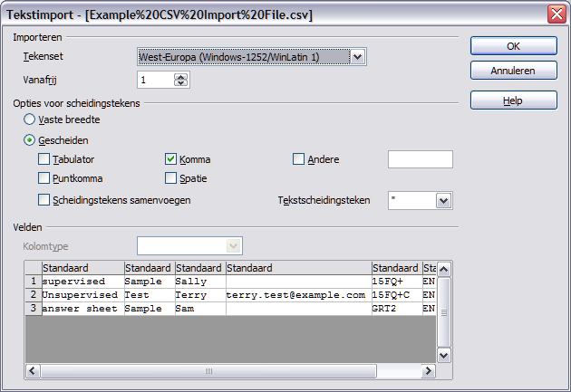Click the 'Unsupervised' cell in row 2
Screen dimensions: 571x392
(x=83, y=295)
